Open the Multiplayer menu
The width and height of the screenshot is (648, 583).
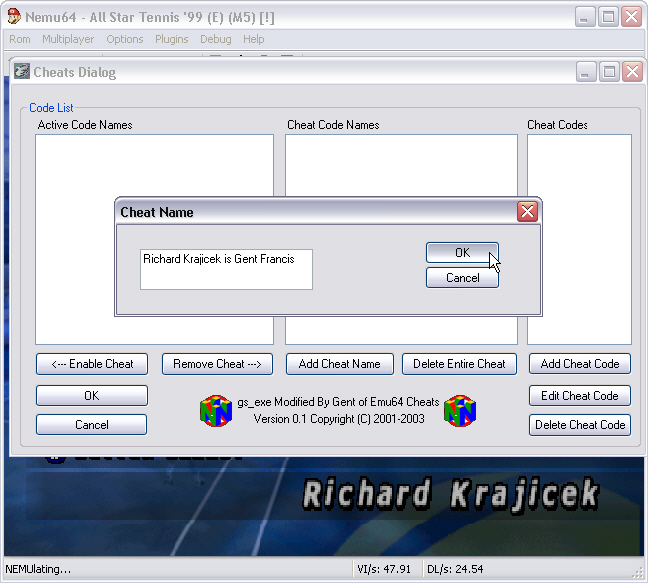coord(68,39)
